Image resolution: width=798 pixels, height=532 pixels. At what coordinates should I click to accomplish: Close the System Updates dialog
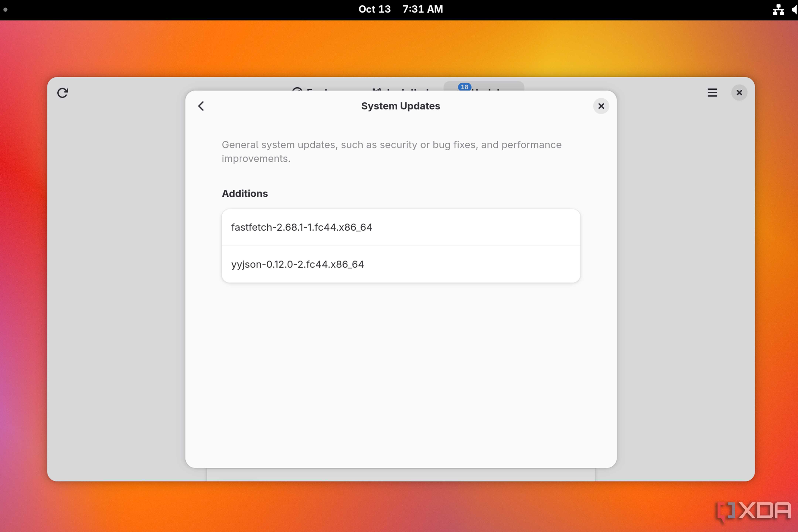point(601,106)
